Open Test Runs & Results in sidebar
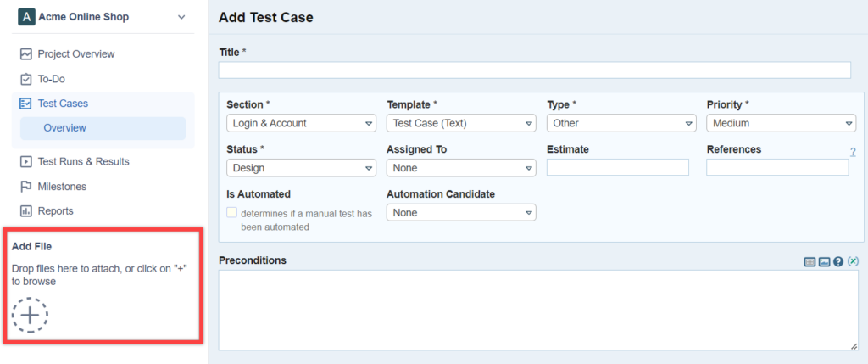The height and width of the screenshot is (364, 868). point(83,161)
